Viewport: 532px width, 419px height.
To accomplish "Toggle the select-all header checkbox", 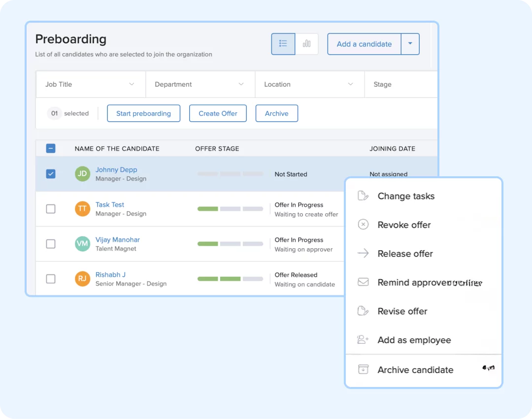I will click(51, 149).
